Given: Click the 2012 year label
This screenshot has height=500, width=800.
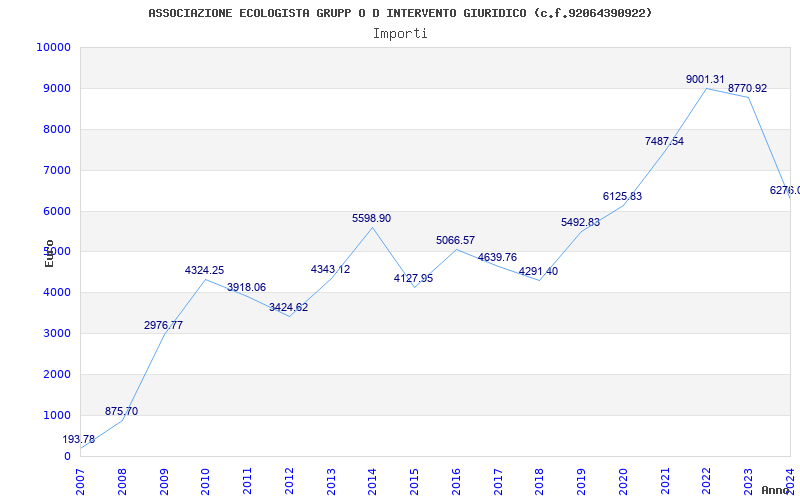Looking at the screenshot, I should click(289, 482).
